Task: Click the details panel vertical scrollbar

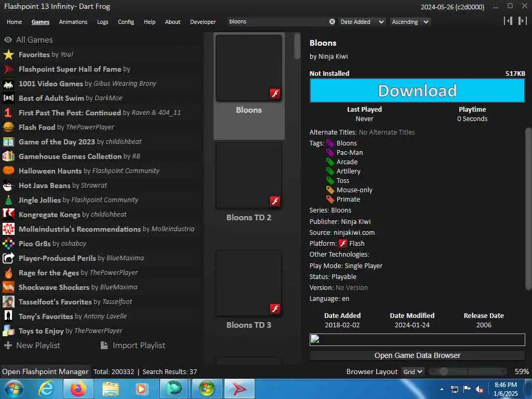Action: click(528, 209)
